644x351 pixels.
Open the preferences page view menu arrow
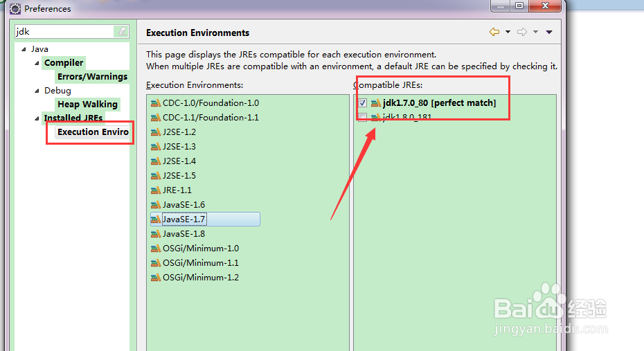click(x=549, y=32)
